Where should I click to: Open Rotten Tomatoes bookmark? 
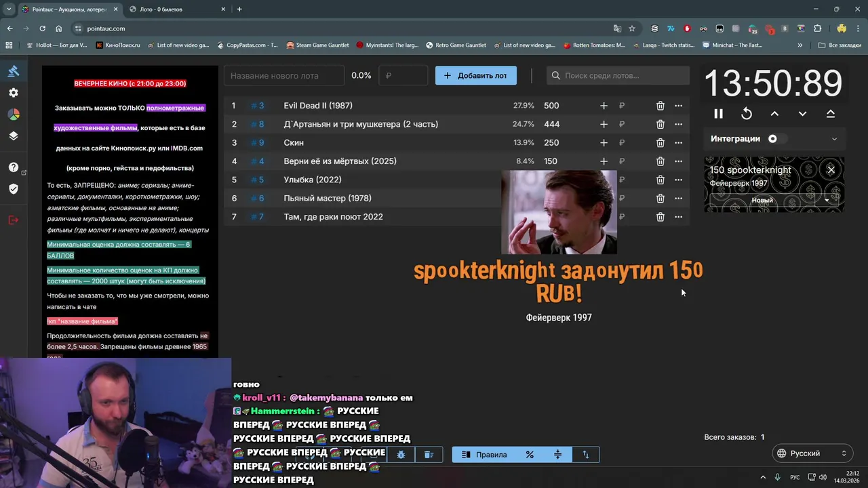click(593, 45)
